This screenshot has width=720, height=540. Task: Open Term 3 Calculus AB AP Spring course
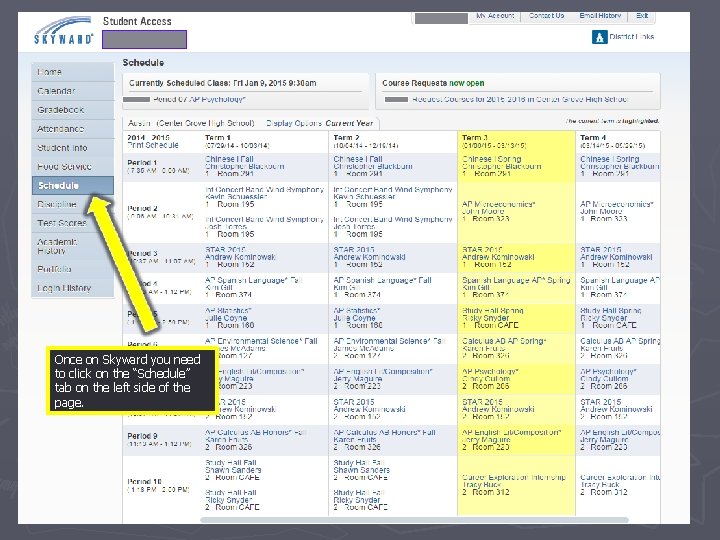pyautogui.click(x=504, y=341)
